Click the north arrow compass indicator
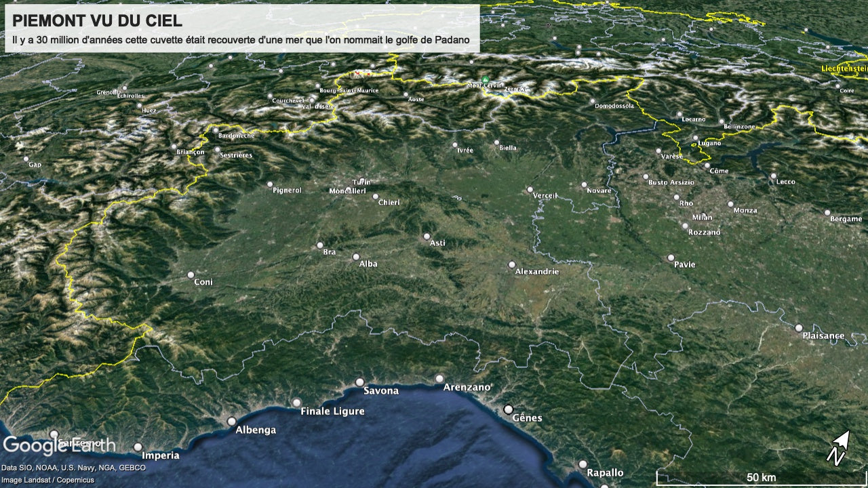868x488 pixels. 840,447
